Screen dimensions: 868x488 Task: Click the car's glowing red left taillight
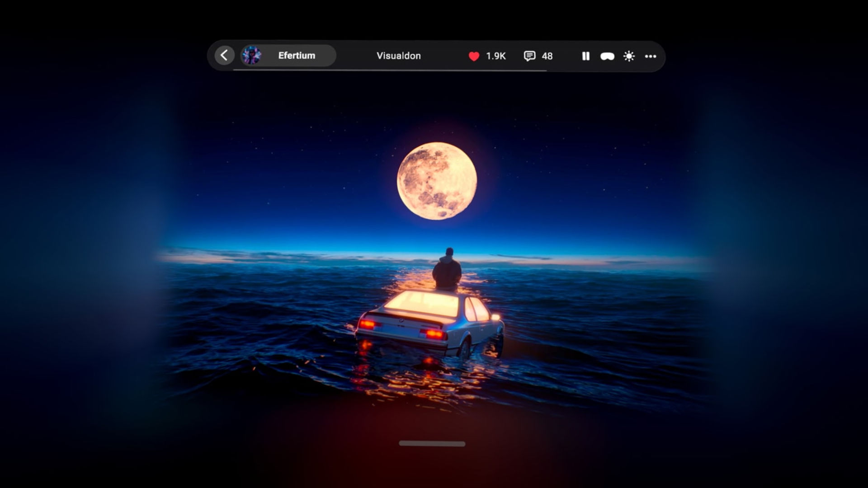(368, 324)
